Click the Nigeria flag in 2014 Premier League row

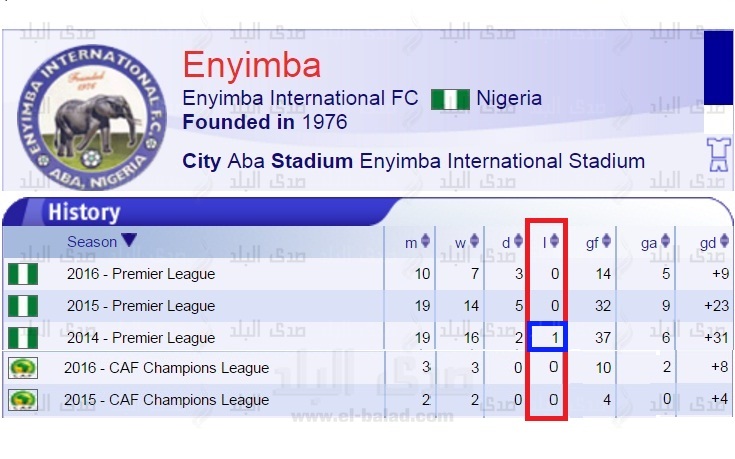[x=23, y=338]
